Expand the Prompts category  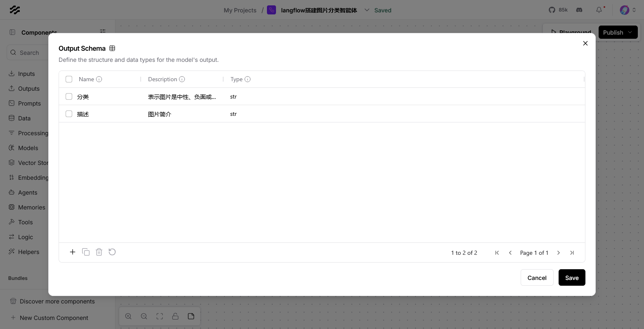pyautogui.click(x=29, y=103)
